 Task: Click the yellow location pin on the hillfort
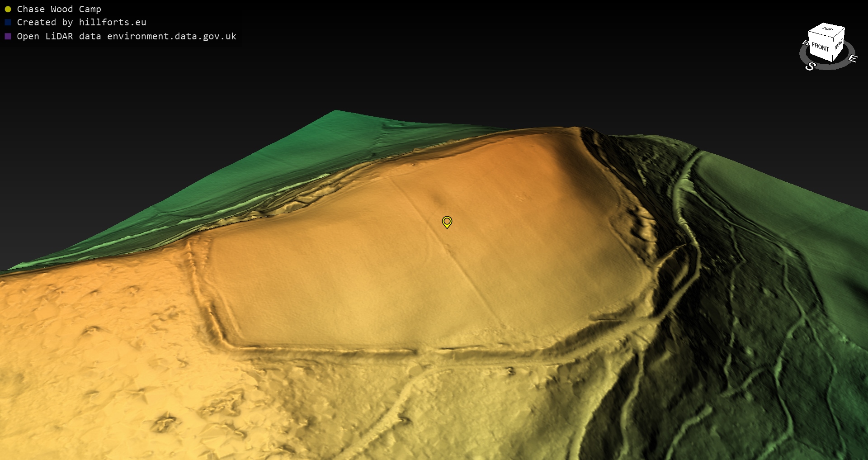447,222
